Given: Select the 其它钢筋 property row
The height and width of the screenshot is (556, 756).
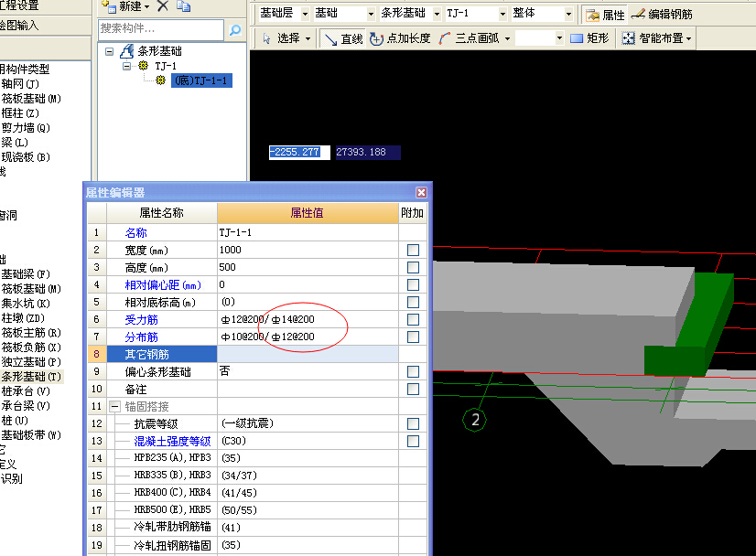Looking at the screenshot, I should click(257, 354).
